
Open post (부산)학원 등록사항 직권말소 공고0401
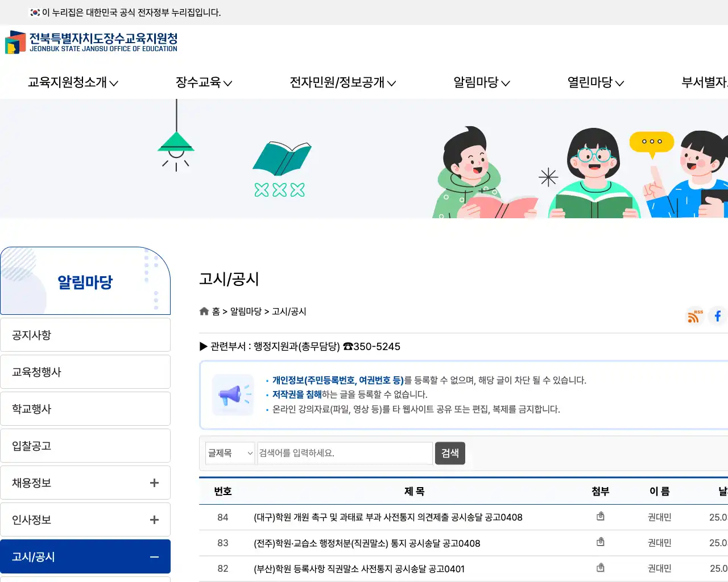tap(359, 568)
